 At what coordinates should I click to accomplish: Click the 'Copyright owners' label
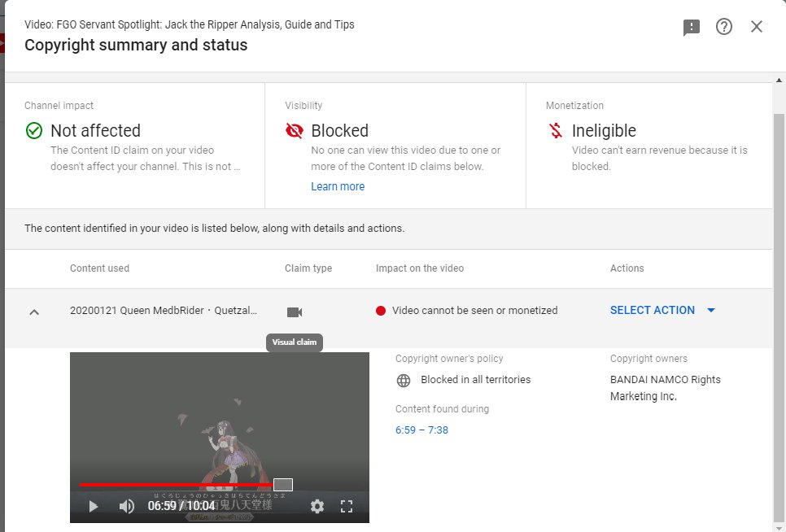click(x=648, y=359)
